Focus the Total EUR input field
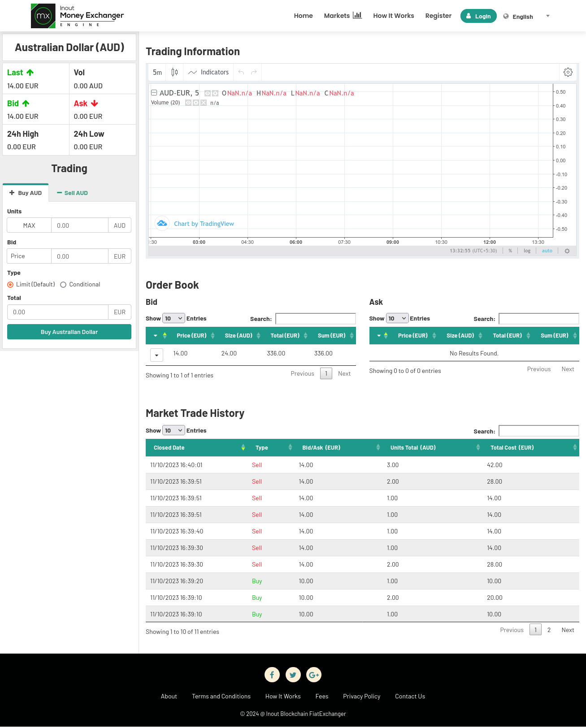The height and width of the screenshot is (728, 586). click(x=58, y=312)
